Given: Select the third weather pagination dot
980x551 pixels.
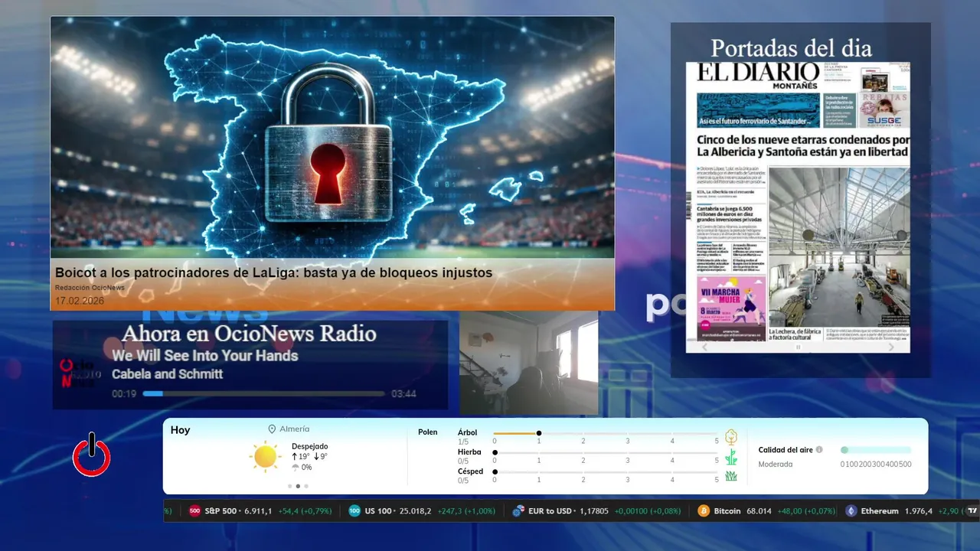Looking at the screenshot, I should (306, 486).
